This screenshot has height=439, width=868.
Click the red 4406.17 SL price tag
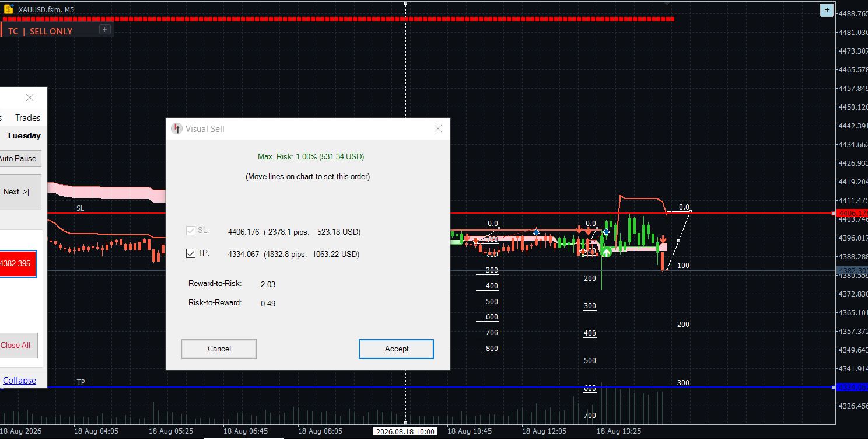pos(852,214)
